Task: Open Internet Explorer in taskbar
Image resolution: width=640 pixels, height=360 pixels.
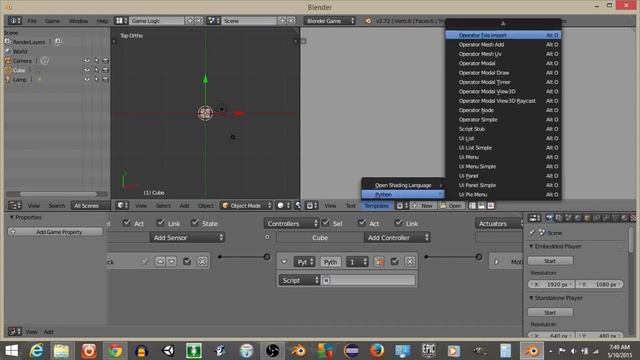Action: point(37,351)
